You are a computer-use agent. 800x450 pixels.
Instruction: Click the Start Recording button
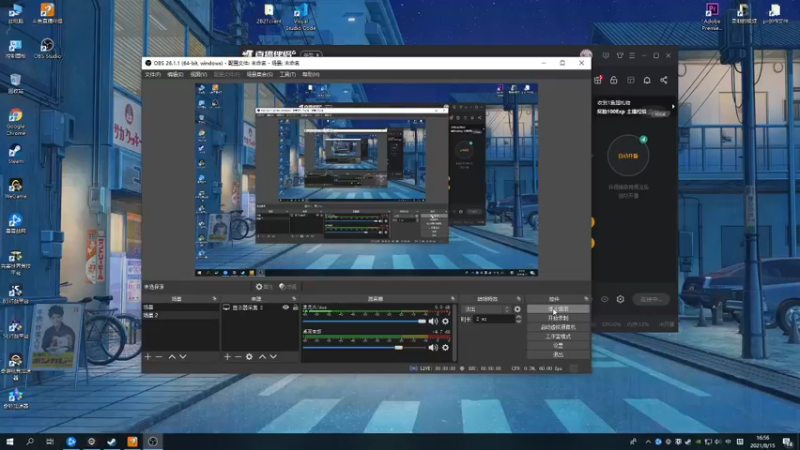(x=558, y=318)
